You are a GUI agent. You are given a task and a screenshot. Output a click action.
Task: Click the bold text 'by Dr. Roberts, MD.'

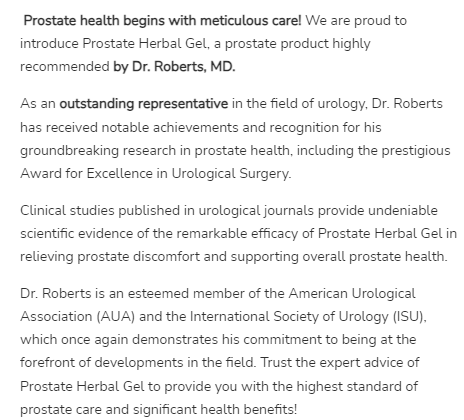coord(174,67)
